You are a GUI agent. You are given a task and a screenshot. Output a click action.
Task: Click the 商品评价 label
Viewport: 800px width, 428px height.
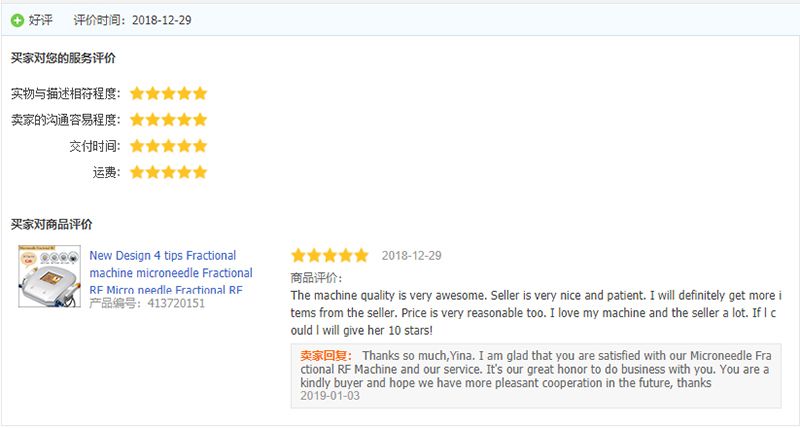pyautogui.click(x=316, y=278)
